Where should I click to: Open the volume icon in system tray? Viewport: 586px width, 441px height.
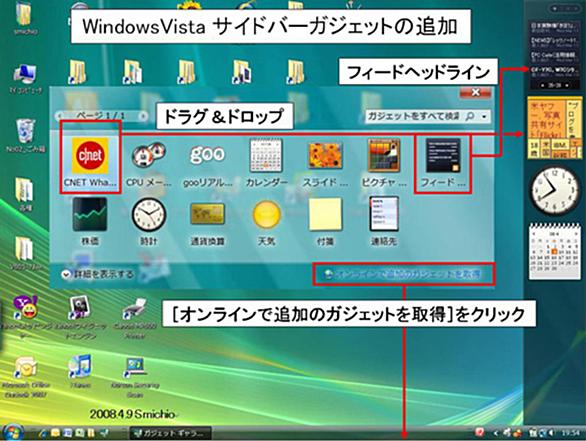pos(551,433)
